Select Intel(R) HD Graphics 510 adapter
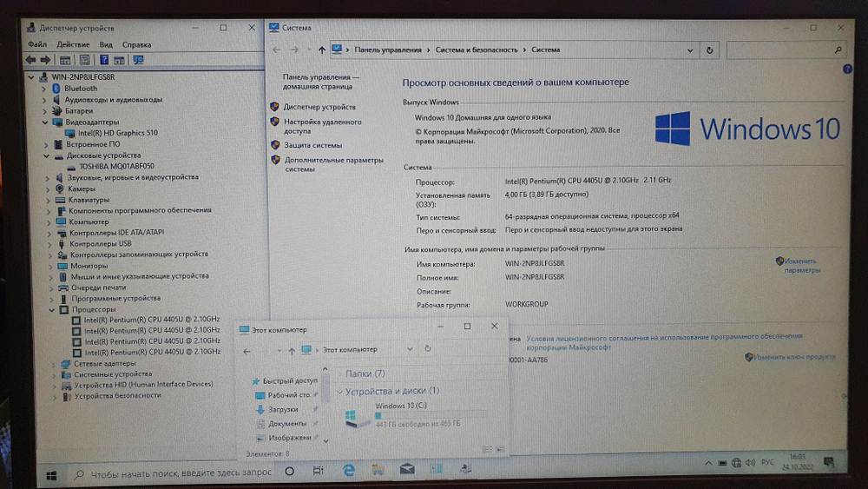868x489 pixels. pos(117,133)
